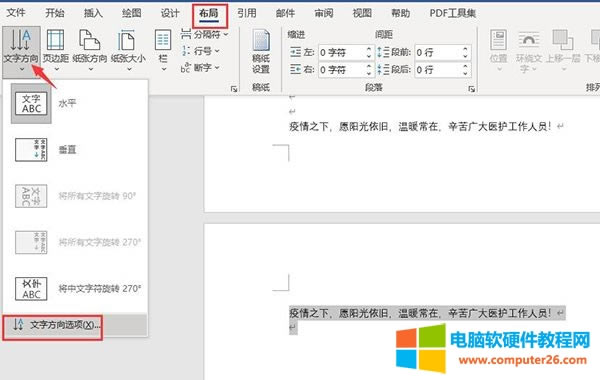Open the 稿纸设置 manuscript paper settings

click(x=261, y=52)
